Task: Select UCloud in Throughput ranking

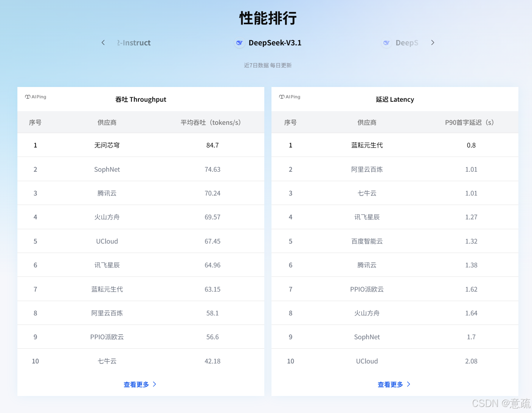Action: pyautogui.click(x=107, y=241)
